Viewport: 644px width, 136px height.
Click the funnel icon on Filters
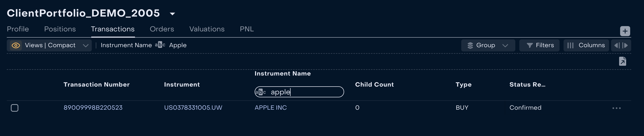tap(530, 45)
